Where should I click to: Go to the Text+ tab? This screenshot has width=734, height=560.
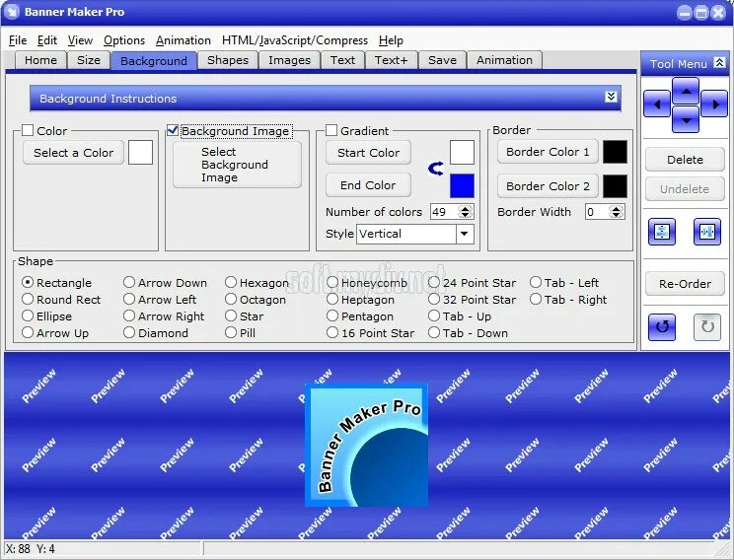click(391, 60)
